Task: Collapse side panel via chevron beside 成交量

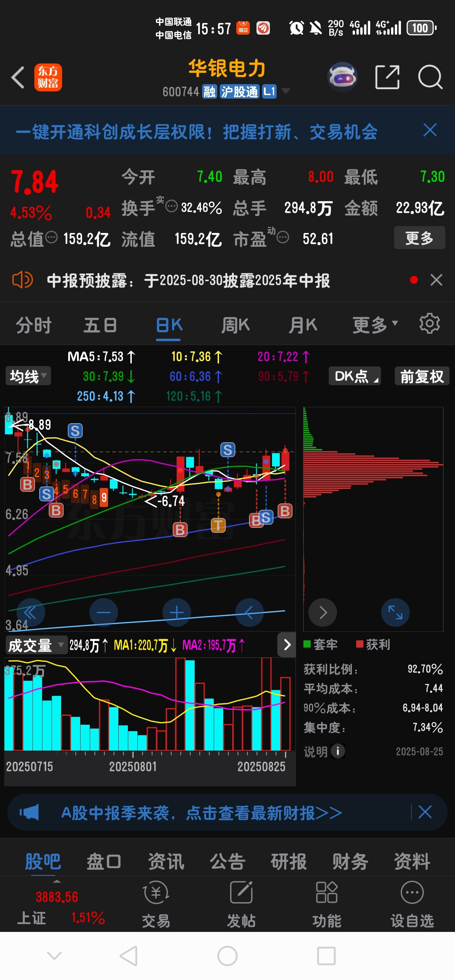Action: pos(287,645)
